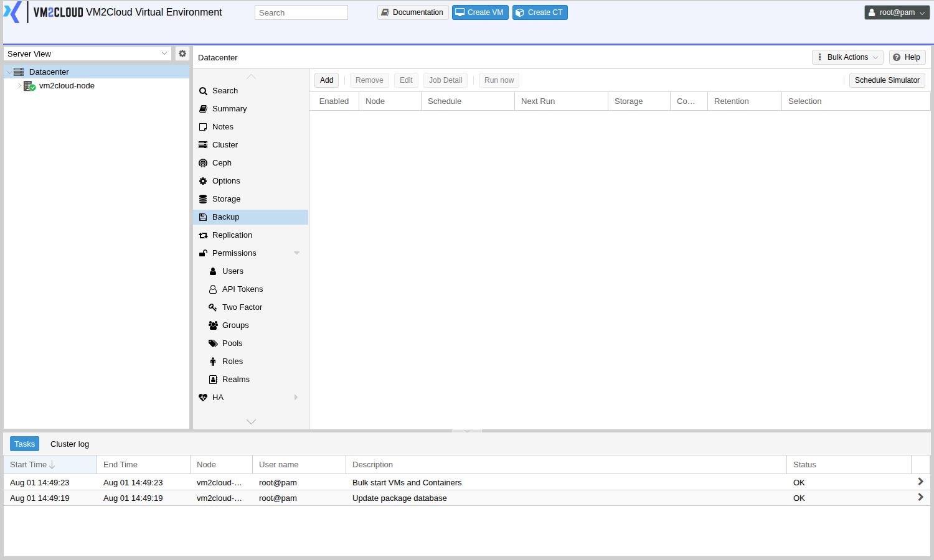This screenshot has width=934, height=560.
Task: Click the Help button
Action: click(907, 57)
